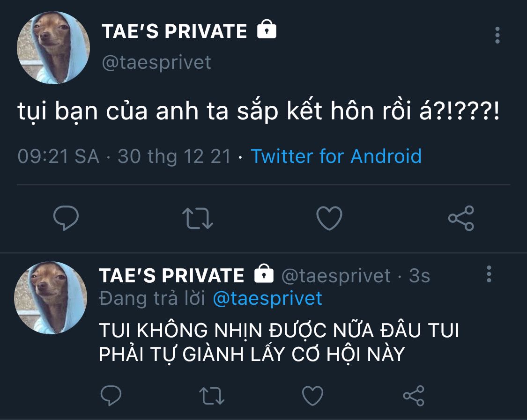Open main tweet author's profile picture
This screenshot has width=527, height=420.
coord(53,48)
